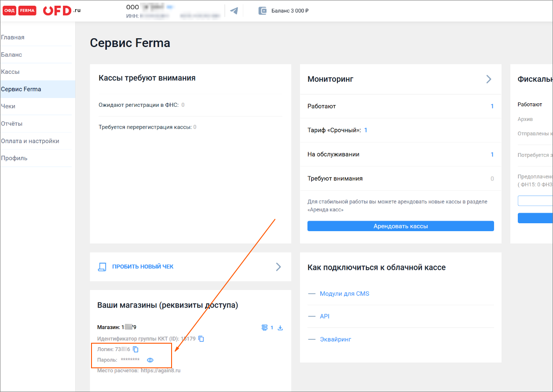The width and height of the screenshot is (553, 392).
Task: Expand the Мониторинг section chevron
Action: [488, 79]
